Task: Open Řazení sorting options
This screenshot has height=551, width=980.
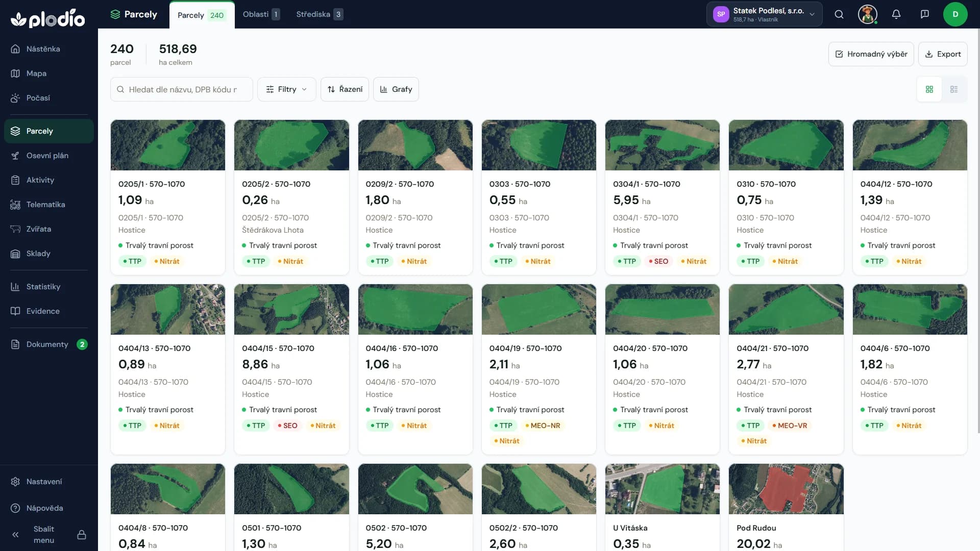Action: click(x=345, y=89)
